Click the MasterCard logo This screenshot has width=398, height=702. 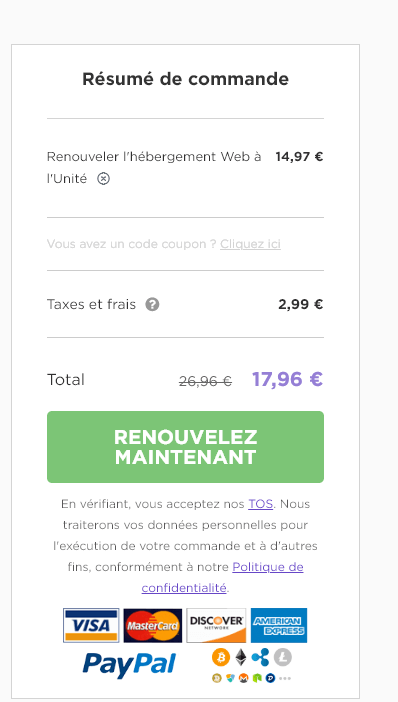(153, 625)
